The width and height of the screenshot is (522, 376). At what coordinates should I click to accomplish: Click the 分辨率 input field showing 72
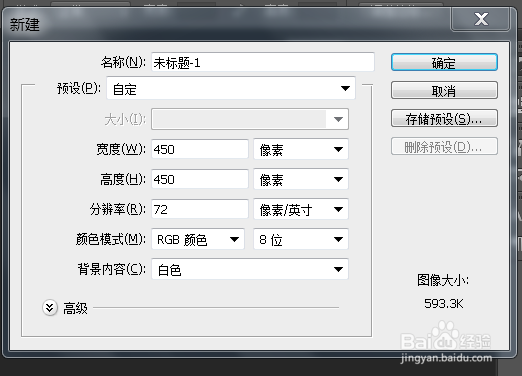point(200,209)
